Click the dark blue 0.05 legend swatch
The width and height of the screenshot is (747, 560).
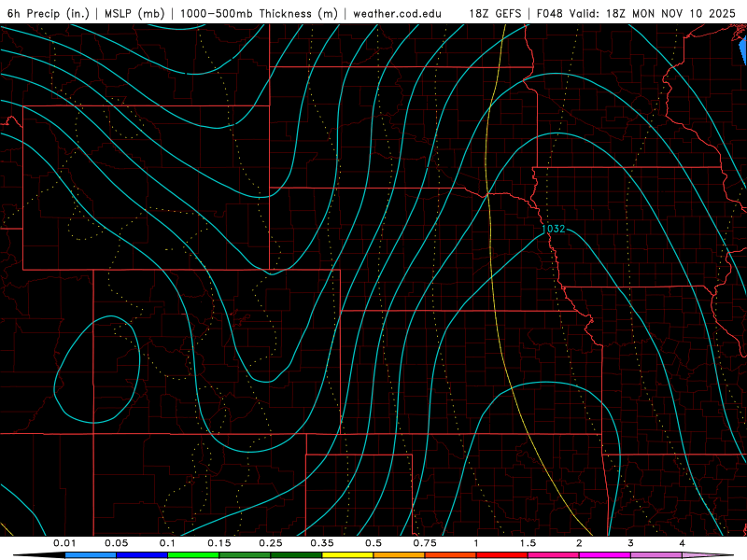tap(142, 555)
